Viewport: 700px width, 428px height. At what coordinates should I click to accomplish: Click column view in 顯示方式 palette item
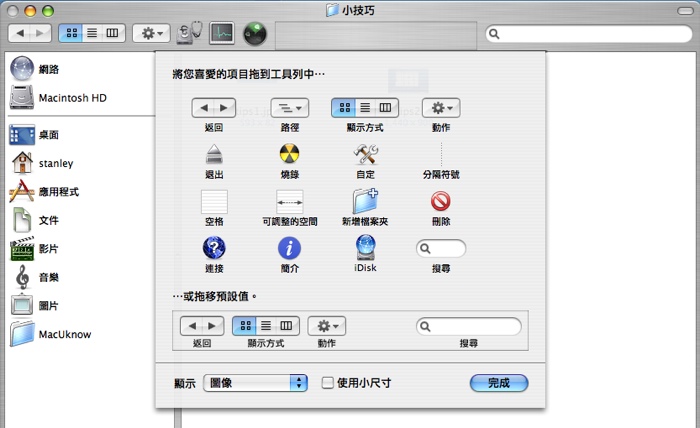386,108
